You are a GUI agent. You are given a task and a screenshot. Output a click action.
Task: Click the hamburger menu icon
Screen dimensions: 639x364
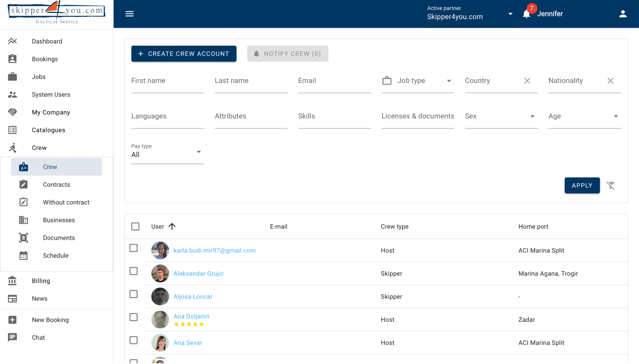pos(129,14)
